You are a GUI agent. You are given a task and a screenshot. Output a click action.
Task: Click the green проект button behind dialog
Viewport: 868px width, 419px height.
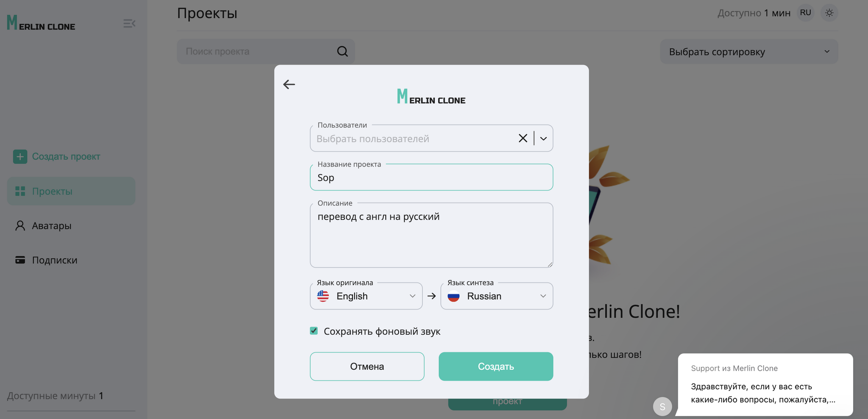tap(507, 404)
